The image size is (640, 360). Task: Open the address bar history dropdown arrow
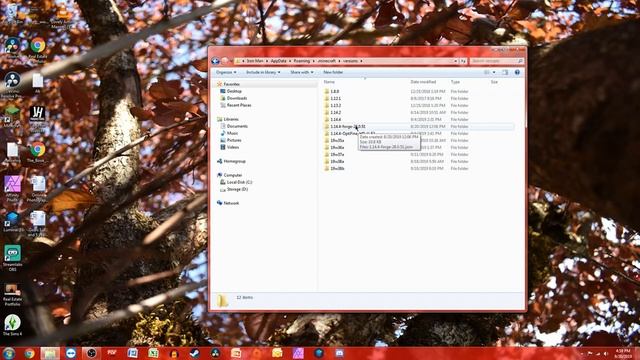coord(456,61)
